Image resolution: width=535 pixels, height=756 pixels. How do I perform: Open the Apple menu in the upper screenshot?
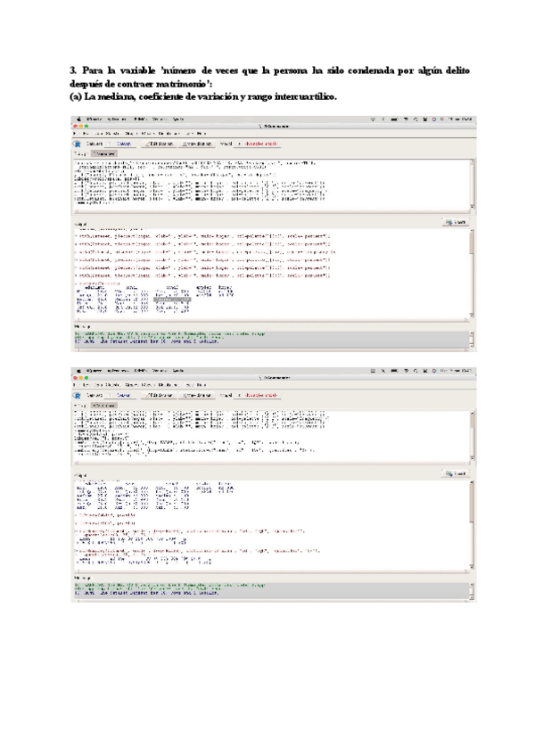[78, 119]
